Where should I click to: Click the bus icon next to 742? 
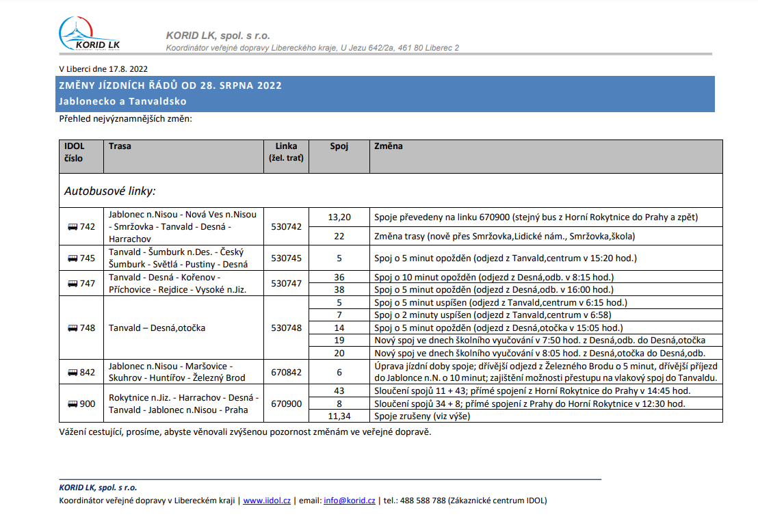click(x=73, y=226)
